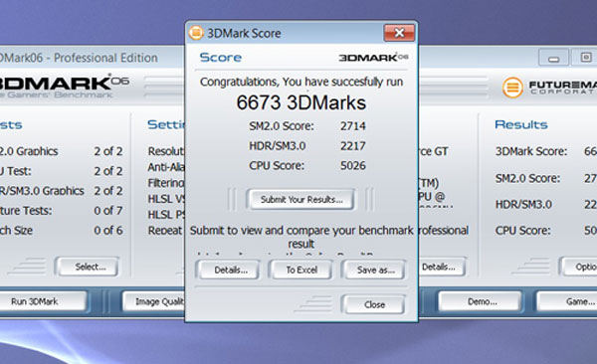Screen dimensions: 597x364
Task: Click the CPU Score value 5026
Action: [353, 166]
